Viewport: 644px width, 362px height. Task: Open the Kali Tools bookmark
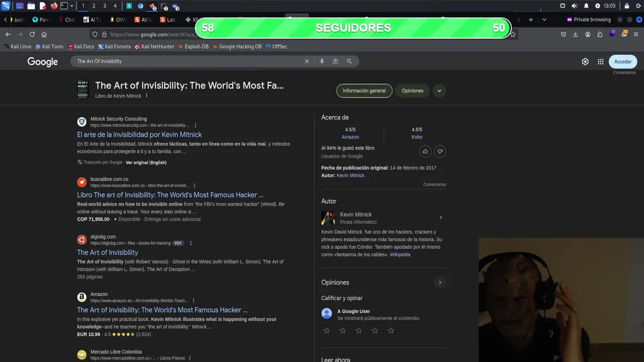click(x=49, y=46)
